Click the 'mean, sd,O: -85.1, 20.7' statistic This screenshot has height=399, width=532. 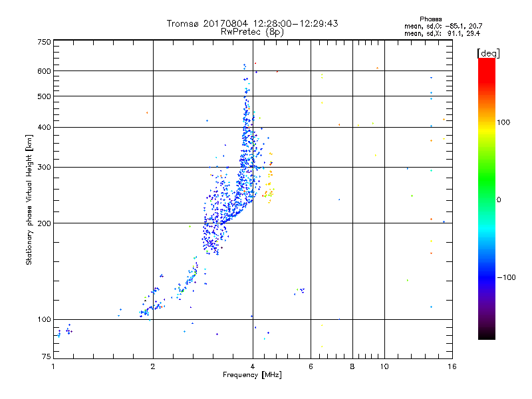click(x=443, y=26)
